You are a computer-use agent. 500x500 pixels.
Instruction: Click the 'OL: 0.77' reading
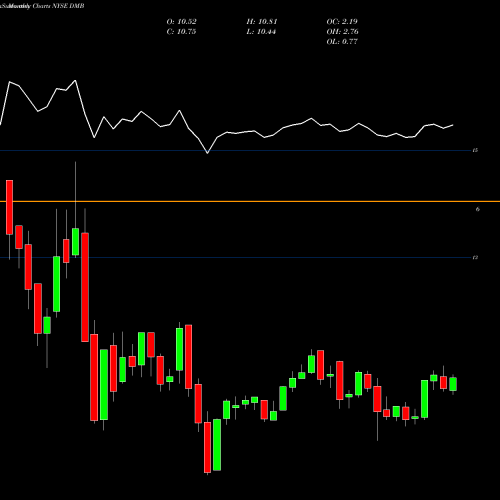(342, 42)
